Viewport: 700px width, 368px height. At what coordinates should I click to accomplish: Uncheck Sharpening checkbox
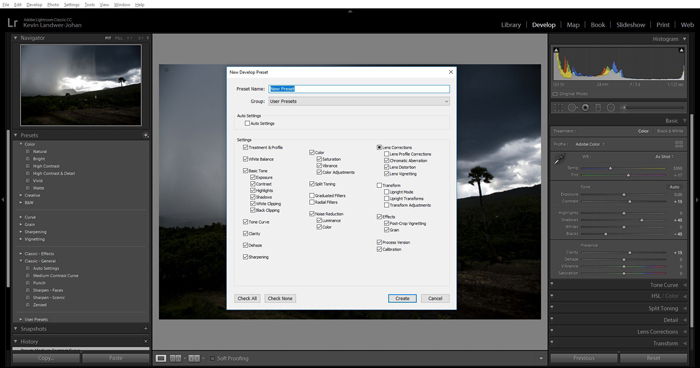(x=246, y=257)
